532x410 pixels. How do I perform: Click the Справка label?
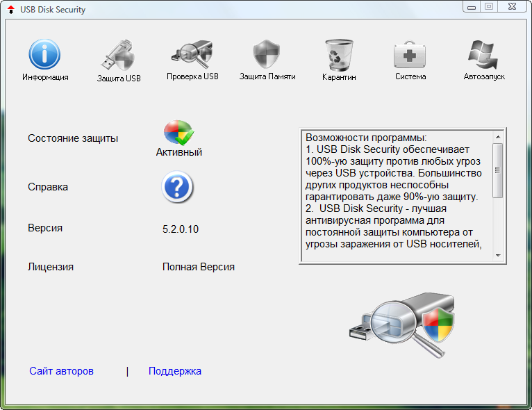[x=48, y=187]
